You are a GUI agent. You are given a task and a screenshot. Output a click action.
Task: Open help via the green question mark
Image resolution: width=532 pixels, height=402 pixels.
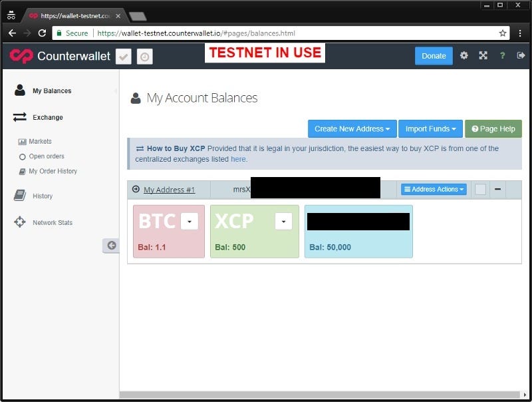point(503,55)
